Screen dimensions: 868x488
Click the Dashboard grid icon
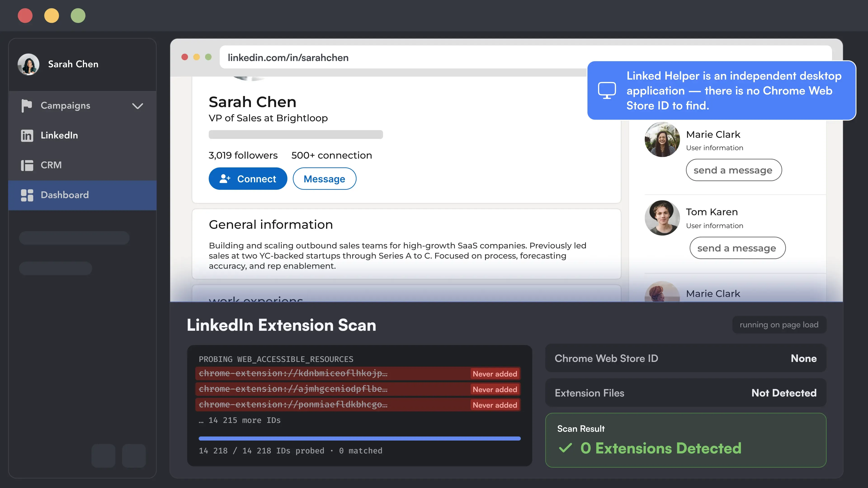click(x=27, y=195)
